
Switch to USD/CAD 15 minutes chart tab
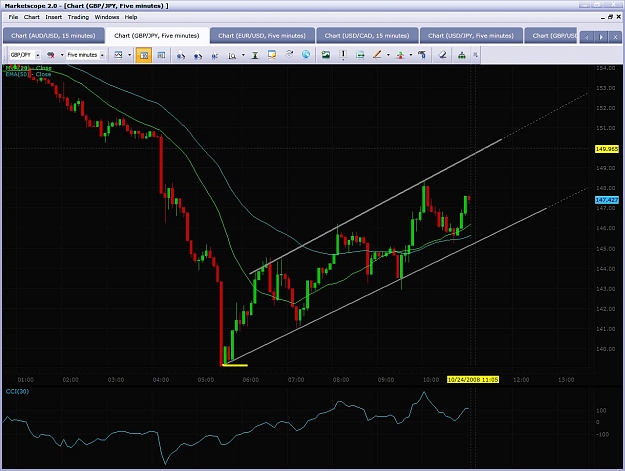click(367, 35)
